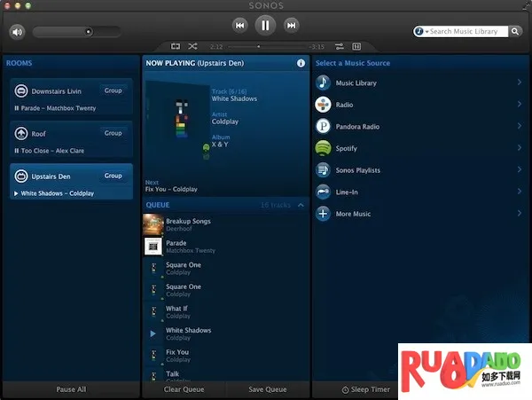The height and width of the screenshot is (400, 532).
Task: Toggle repeat mode
Action: [x=176, y=46]
